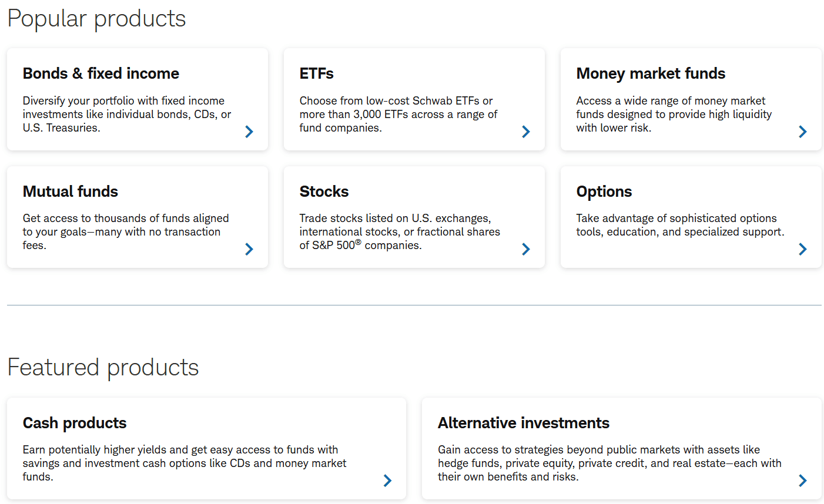The width and height of the screenshot is (824, 504).
Task: Select the Cash products featured card
Action: coord(206,448)
